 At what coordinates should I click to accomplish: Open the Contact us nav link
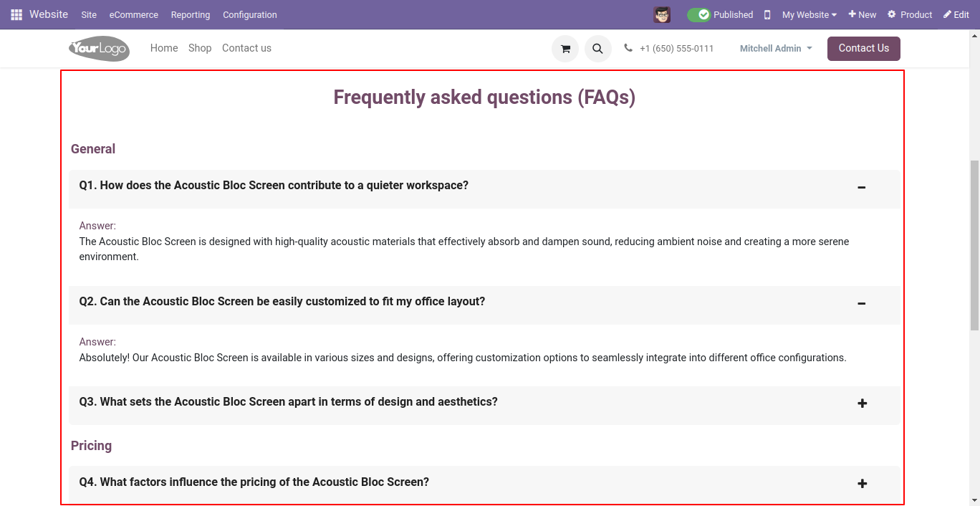pyautogui.click(x=246, y=48)
